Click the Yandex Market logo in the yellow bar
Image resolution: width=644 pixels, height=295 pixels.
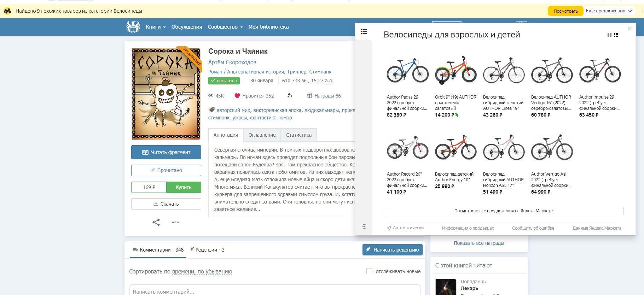(x=7, y=11)
